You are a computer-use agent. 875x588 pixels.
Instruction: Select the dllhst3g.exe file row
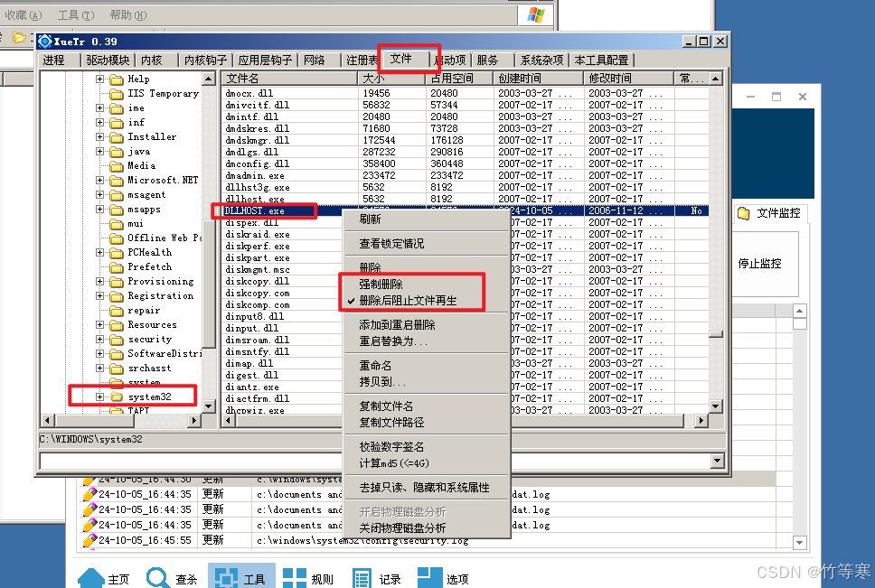click(x=255, y=188)
